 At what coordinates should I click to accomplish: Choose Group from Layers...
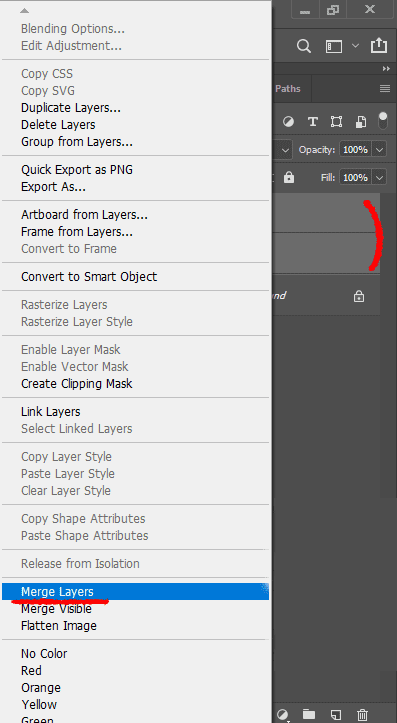tap(77, 142)
